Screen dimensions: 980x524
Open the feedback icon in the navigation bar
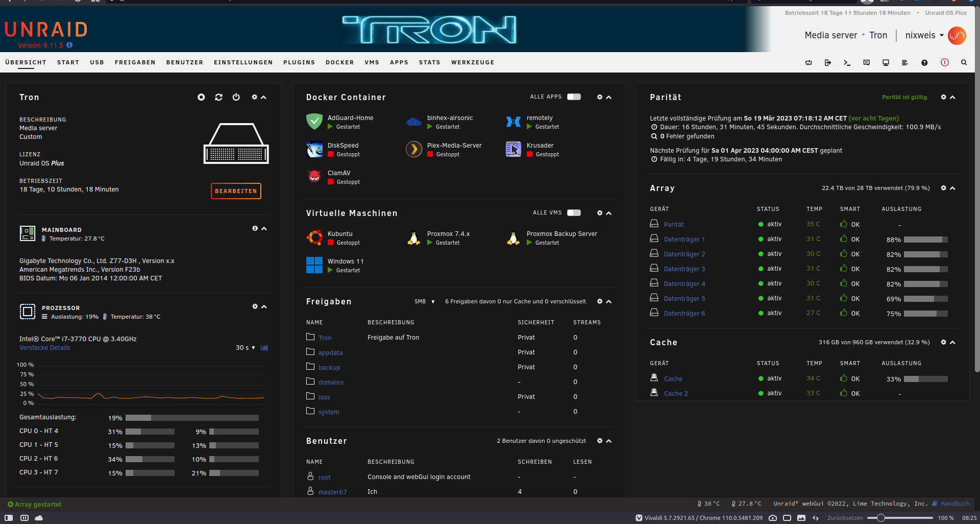click(866, 62)
